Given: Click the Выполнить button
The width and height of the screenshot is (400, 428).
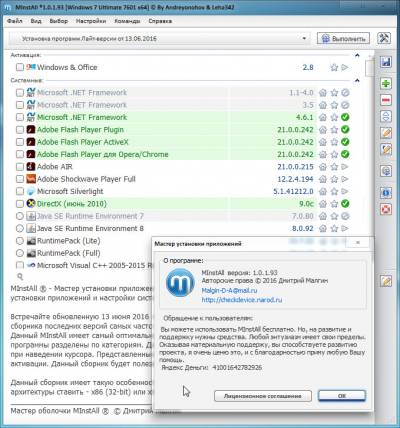Looking at the screenshot, I should coord(343,39).
